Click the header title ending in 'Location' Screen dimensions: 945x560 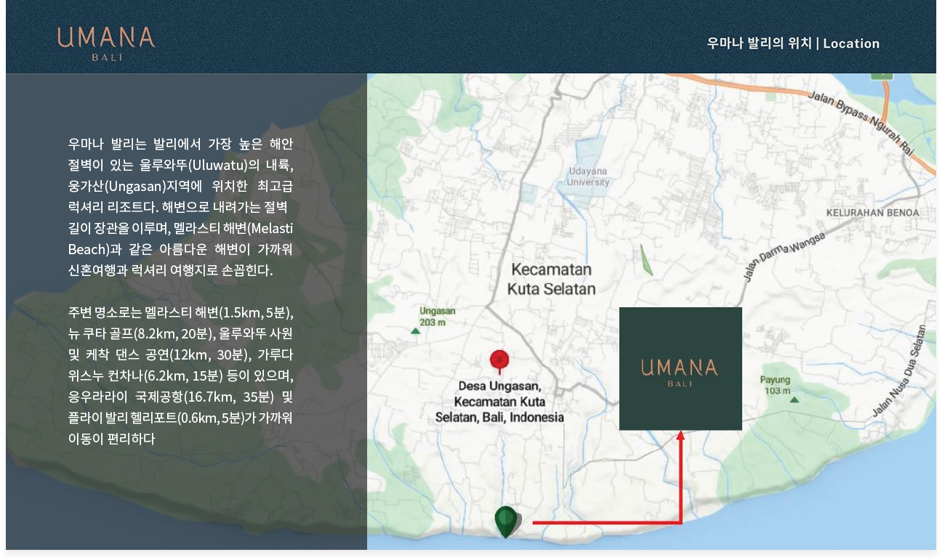793,43
